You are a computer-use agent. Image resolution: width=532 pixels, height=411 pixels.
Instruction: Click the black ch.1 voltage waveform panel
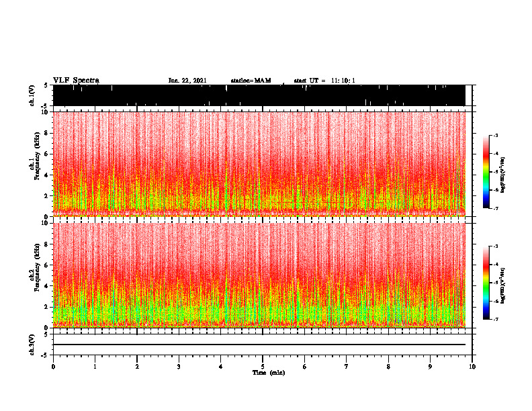coord(259,95)
